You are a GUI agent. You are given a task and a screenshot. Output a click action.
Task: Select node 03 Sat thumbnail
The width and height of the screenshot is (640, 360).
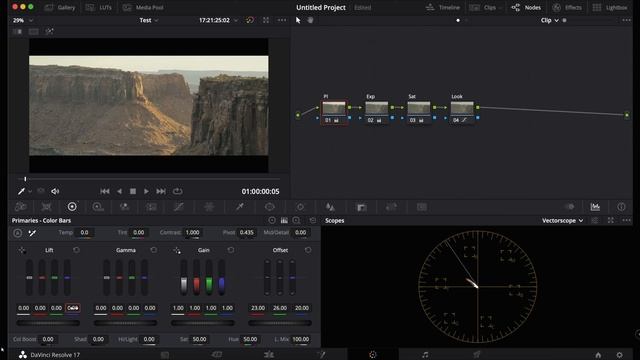[x=419, y=108]
